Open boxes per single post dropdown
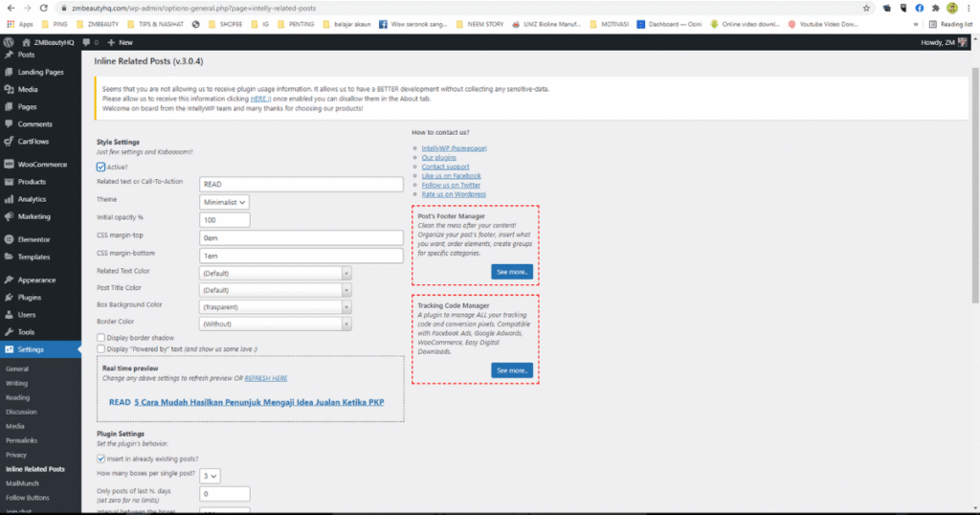Image resolution: width=980 pixels, height=515 pixels. coord(210,476)
